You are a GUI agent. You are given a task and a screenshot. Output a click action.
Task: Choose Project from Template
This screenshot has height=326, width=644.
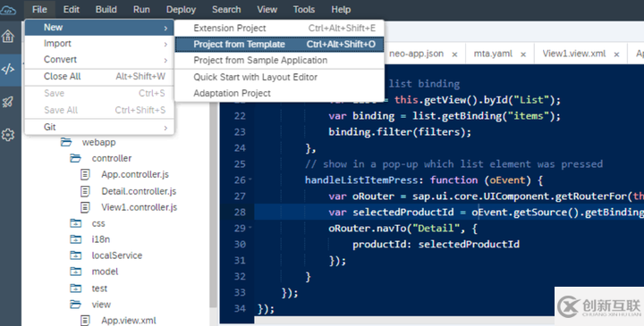(280, 45)
